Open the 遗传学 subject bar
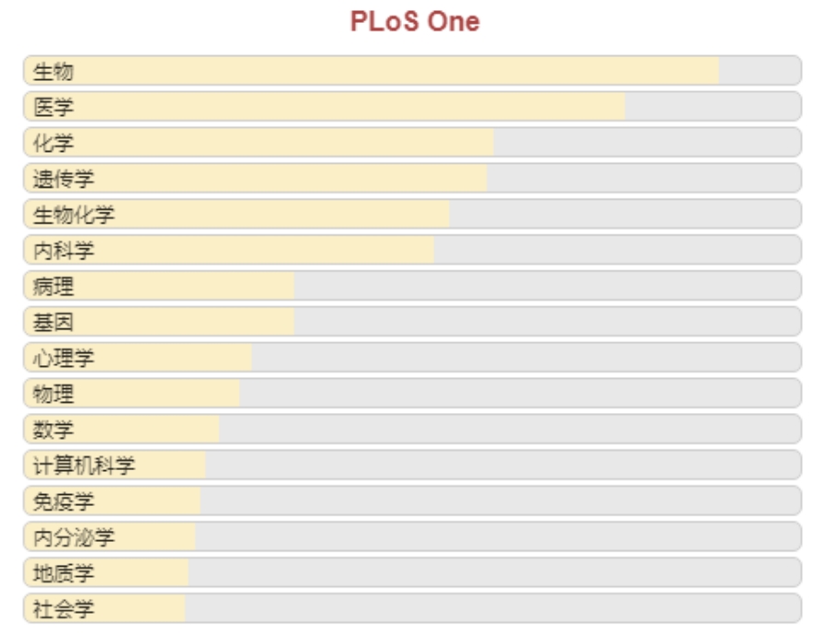The height and width of the screenshot is (644, 824). point(413,178)
